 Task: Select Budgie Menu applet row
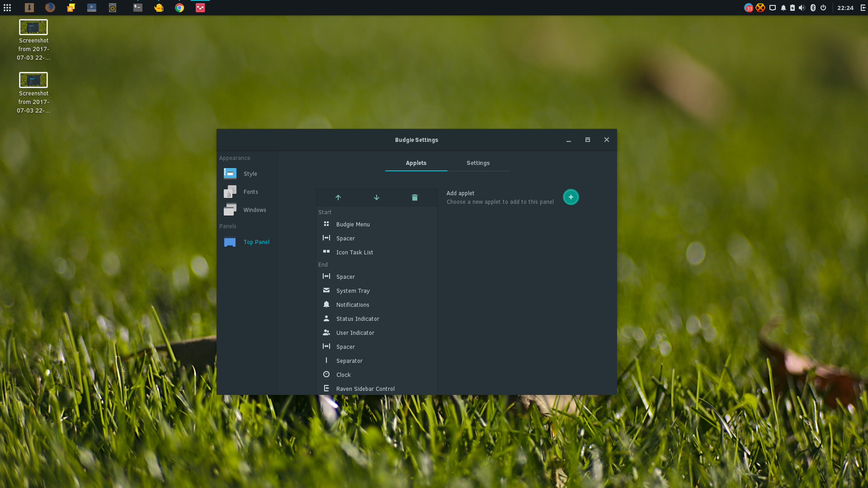(377, 225)
